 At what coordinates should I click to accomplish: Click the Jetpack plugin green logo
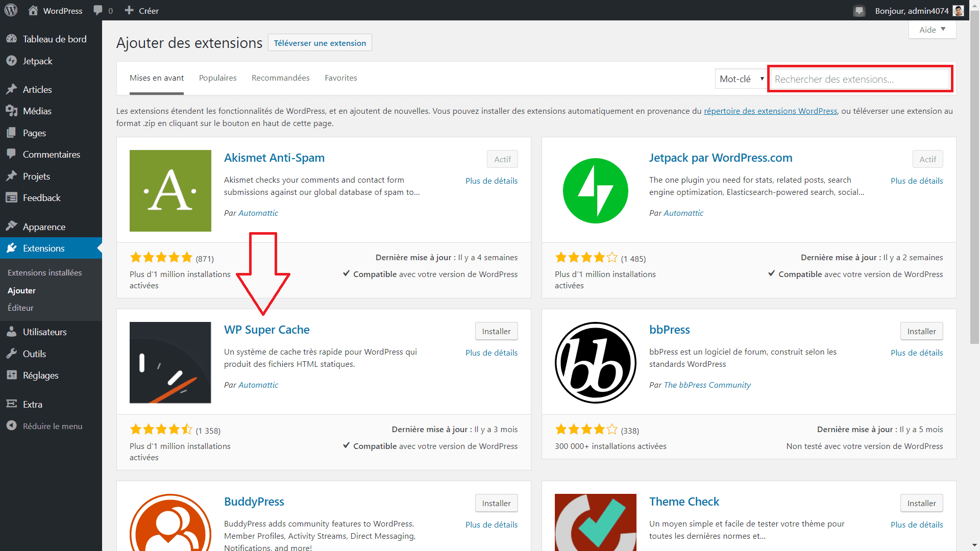(596, 191)
